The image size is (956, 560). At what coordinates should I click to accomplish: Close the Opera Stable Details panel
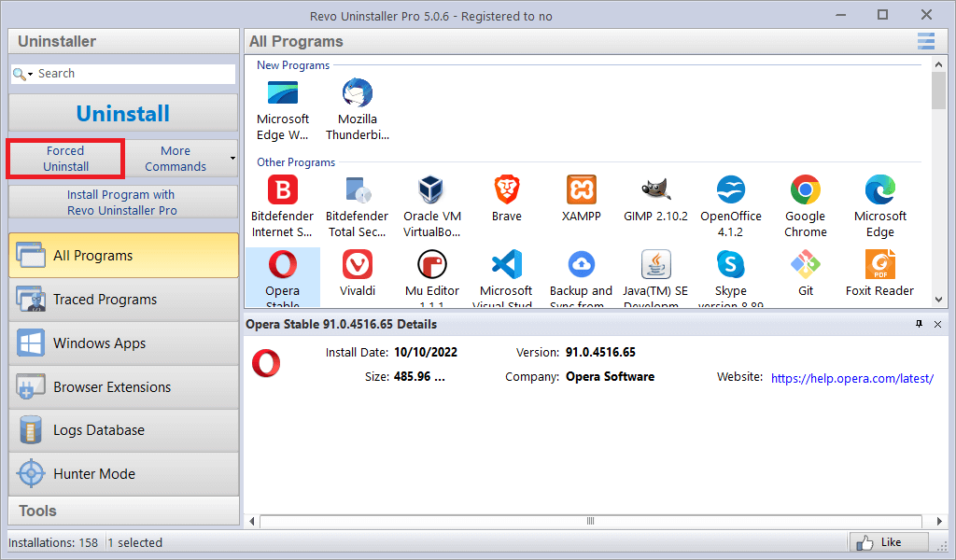coord(937,324)
